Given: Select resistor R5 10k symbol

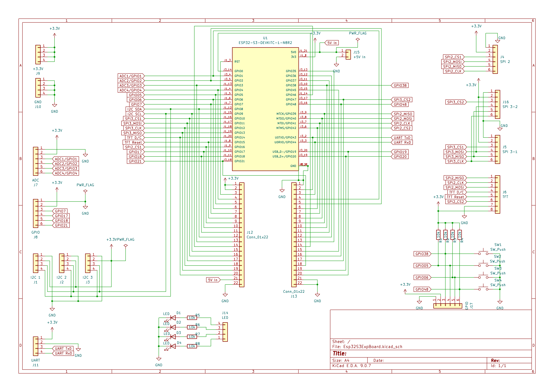Looking at the screenshot, I should (x=192, y=318).
